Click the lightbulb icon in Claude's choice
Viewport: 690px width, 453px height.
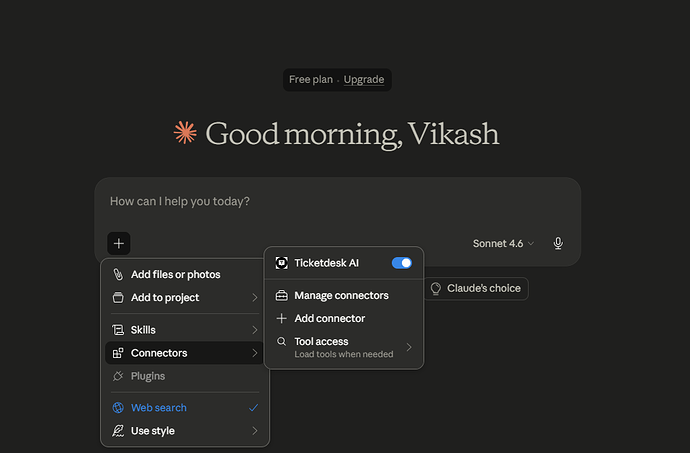[436, 288]
